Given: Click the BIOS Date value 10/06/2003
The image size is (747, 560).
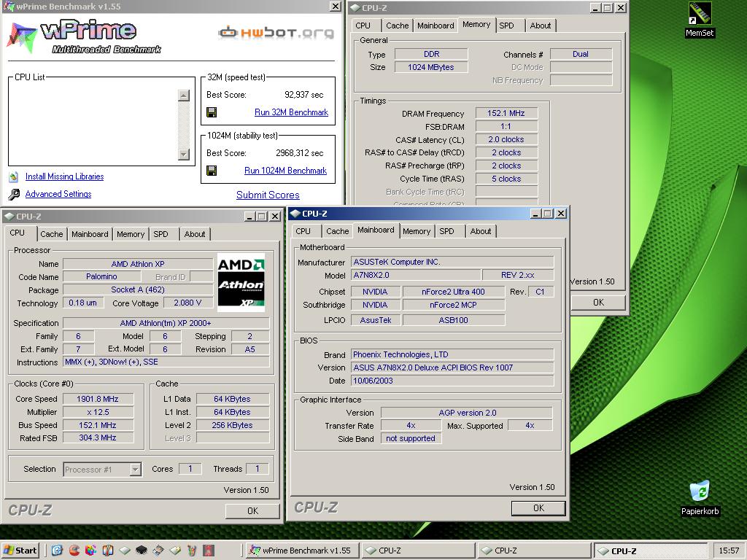Looking at the screenshot, I should (x=452, y=381).
